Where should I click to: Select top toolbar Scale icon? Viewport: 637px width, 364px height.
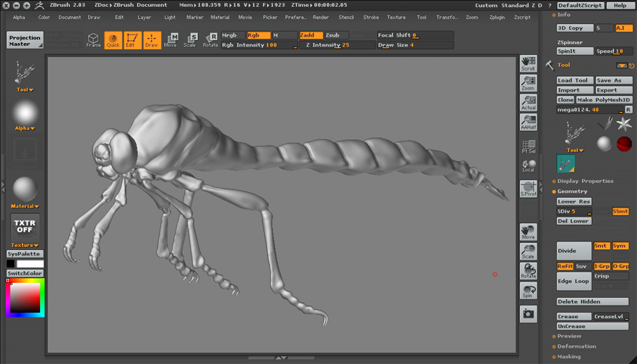[x=190, y=39]
